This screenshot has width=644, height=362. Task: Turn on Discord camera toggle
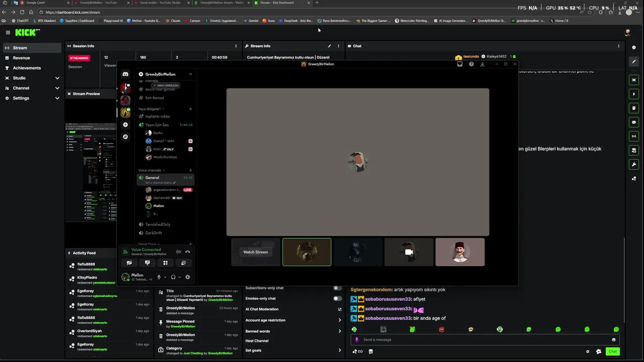(129, 262)
